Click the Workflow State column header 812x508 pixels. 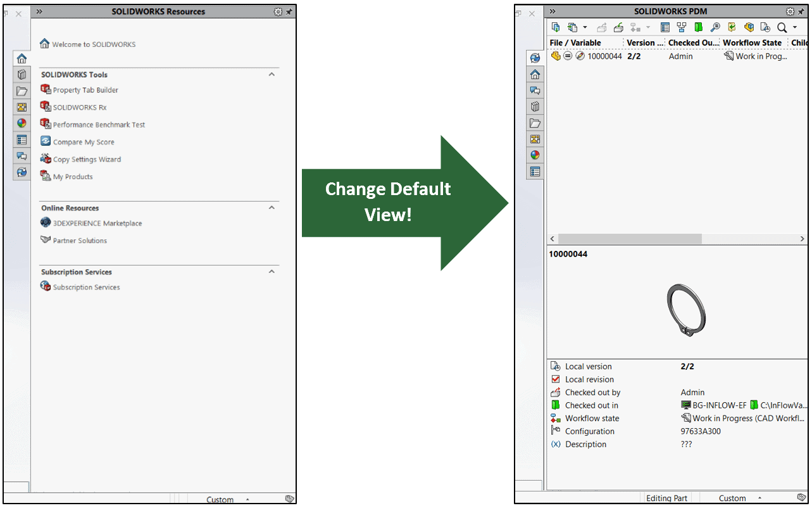coord(754,42)
